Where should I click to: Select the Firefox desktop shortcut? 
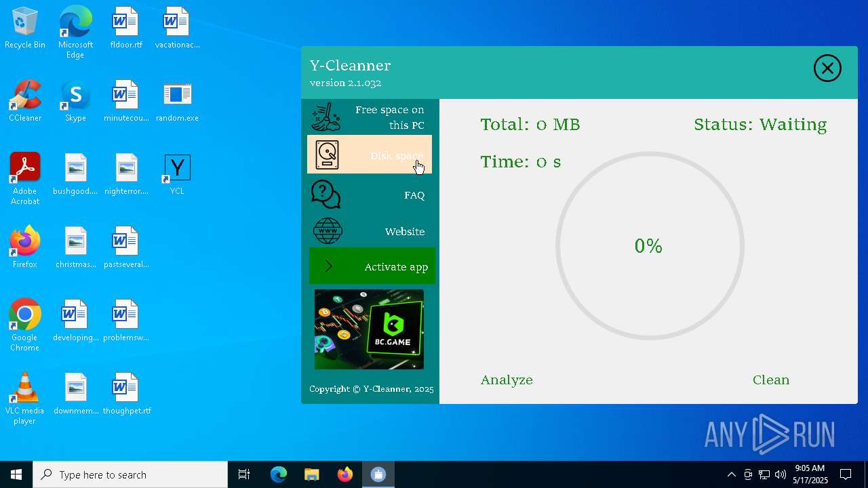25,247
